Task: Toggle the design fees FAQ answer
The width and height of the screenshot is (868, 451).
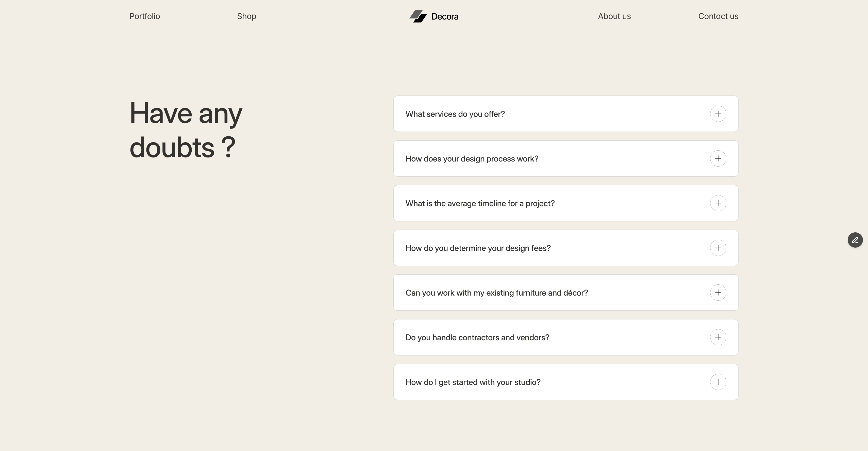Action: tap(565, 248)
